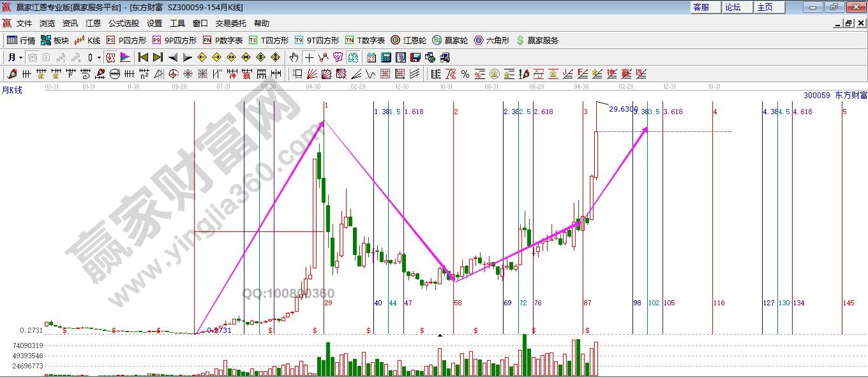868x378 pixels.
Task: Open the 交易委托 menu
Action: (230, 23)
